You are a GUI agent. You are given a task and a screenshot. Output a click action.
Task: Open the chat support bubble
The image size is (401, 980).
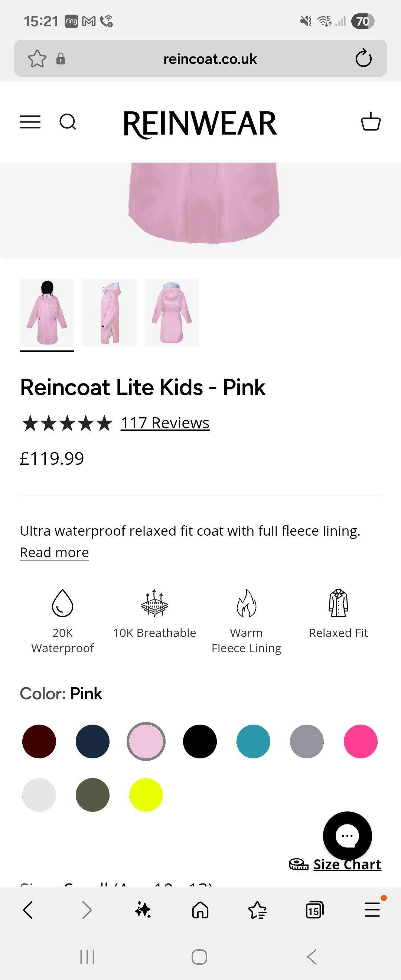347,836
